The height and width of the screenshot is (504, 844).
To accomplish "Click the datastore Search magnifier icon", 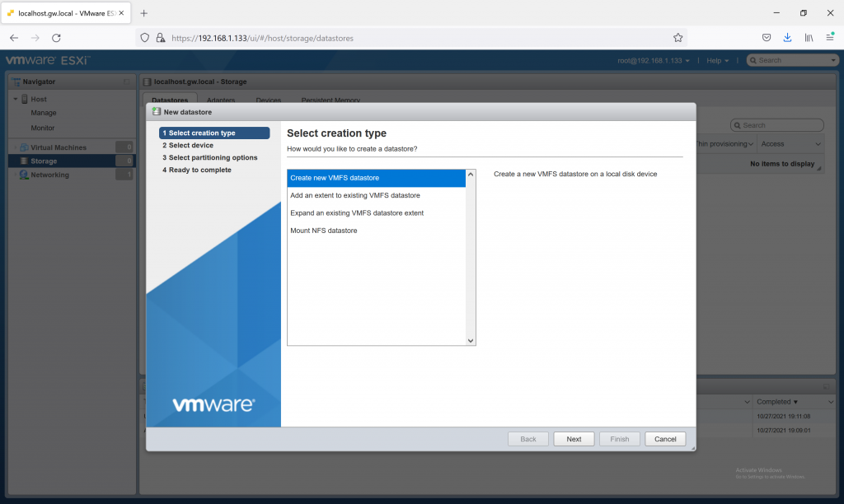I will coord(738,125).
